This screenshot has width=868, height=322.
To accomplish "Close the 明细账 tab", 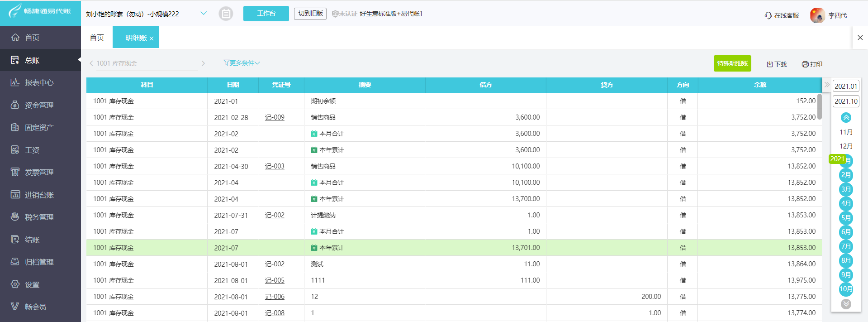I will click(152, 38).
